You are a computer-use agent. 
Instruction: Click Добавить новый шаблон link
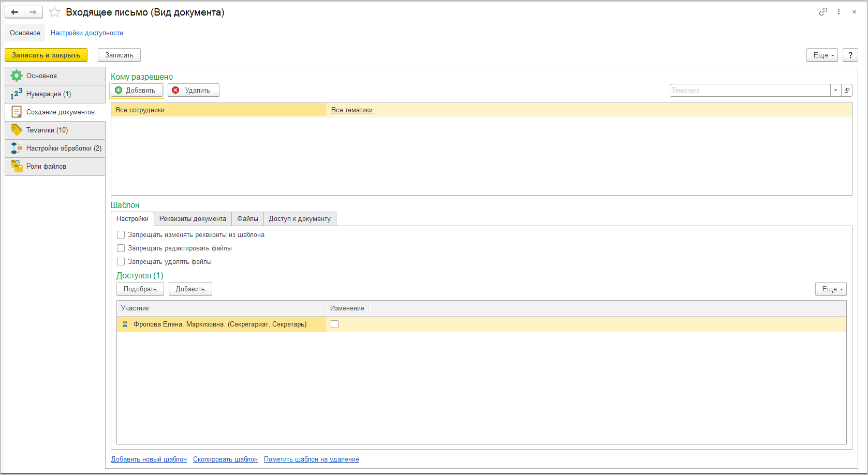[149, 459]
